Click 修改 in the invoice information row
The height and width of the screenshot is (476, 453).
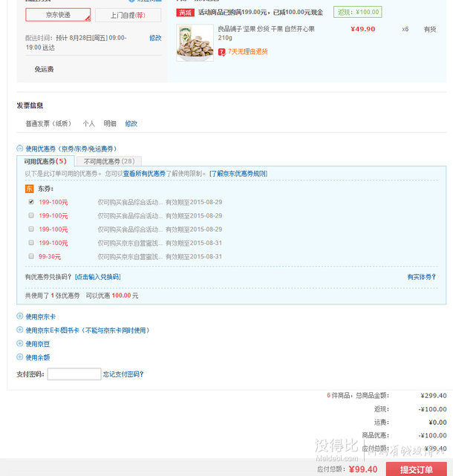tap(131, 123)
